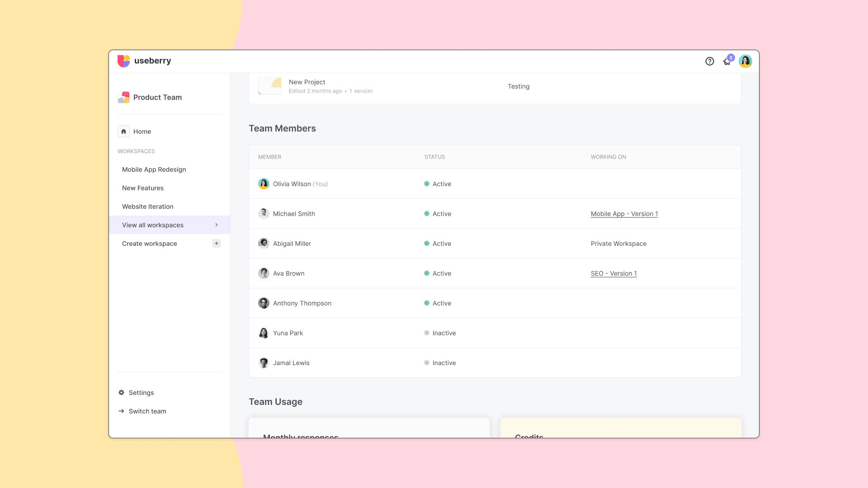
Task: Open the Website Iteration workspace
Action: pyautogui.click(x=147, y=206)
